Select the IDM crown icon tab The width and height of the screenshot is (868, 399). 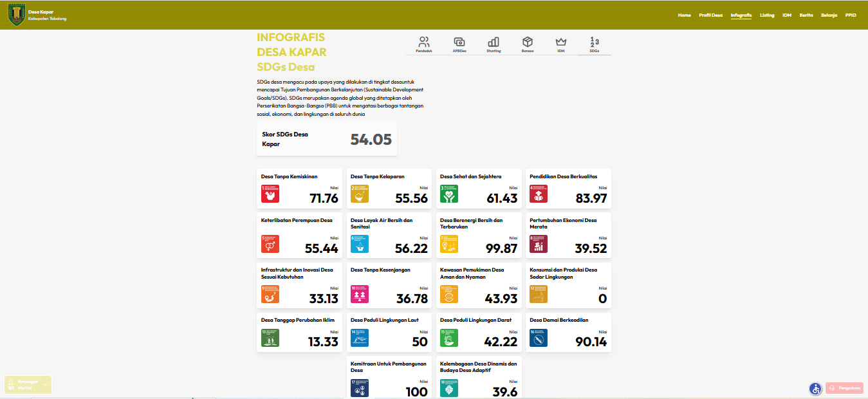560,44
